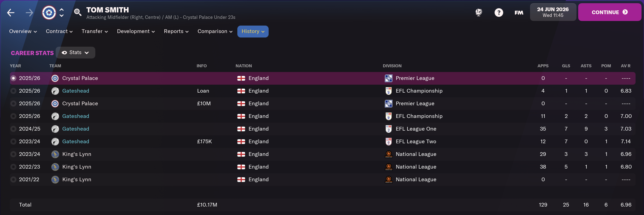Open the Transfer dropdown menu

pyautogui.click(x=95, y=32)
